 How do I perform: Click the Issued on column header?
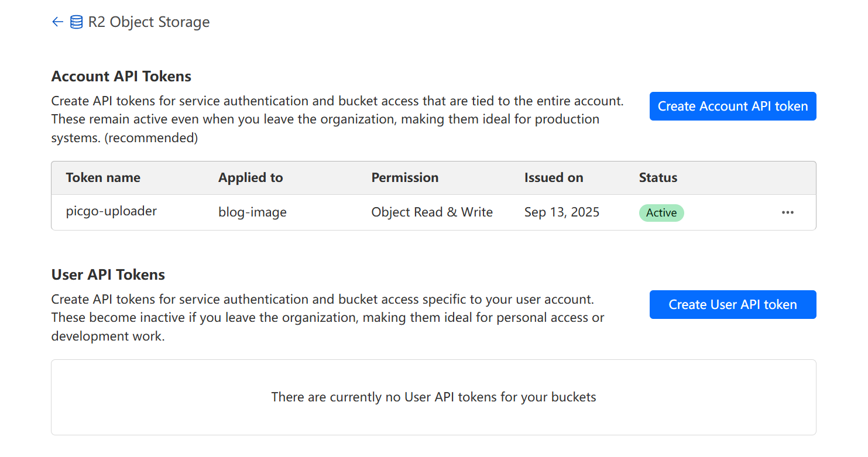(554, 178)
